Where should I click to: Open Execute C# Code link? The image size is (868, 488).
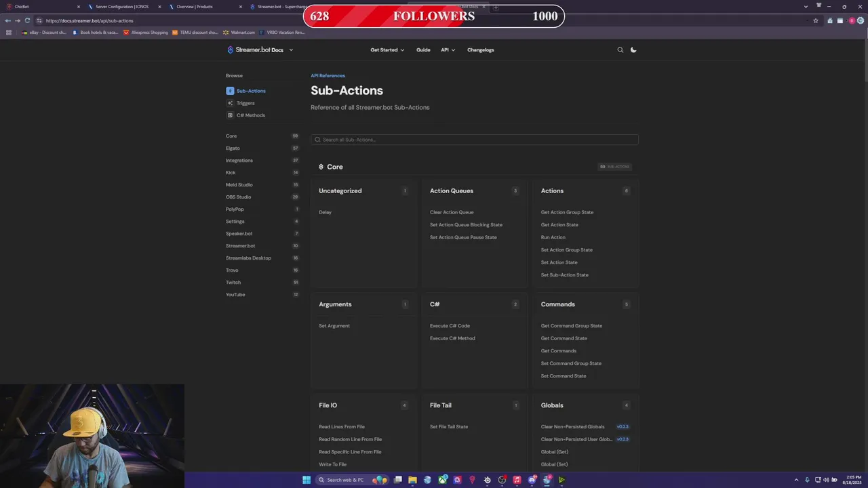pyautogui.click(x=450, y=326)
